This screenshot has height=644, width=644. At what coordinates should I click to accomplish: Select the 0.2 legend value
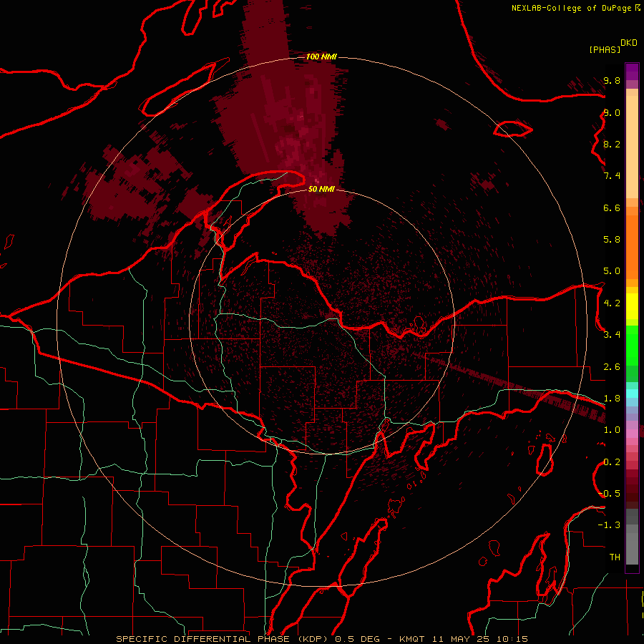[612, 462]
